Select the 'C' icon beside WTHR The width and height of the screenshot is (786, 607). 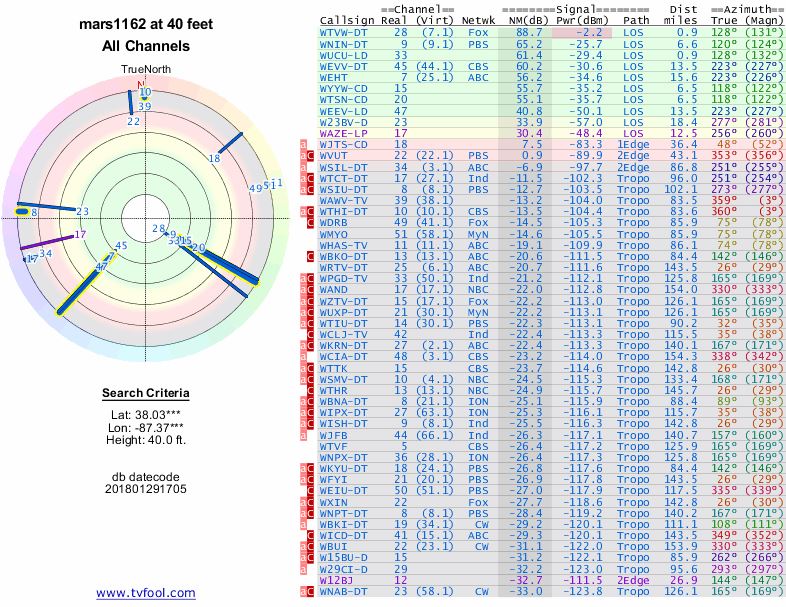coord(313,390)
